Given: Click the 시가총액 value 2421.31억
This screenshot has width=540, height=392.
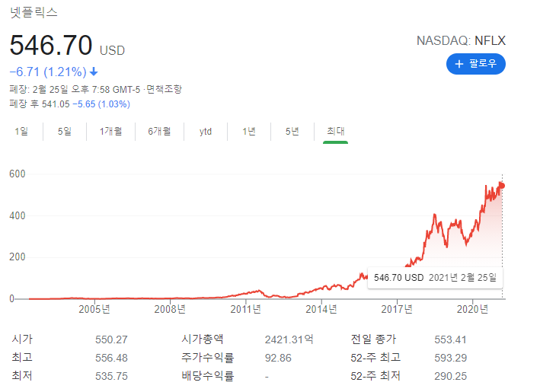Looking at the screenshot, I should 289,339.
